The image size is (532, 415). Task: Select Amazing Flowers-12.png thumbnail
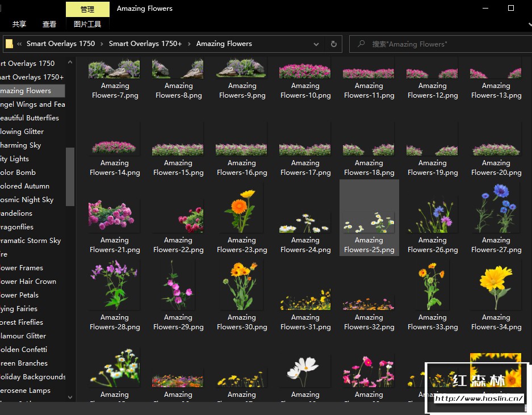point(432,73)
